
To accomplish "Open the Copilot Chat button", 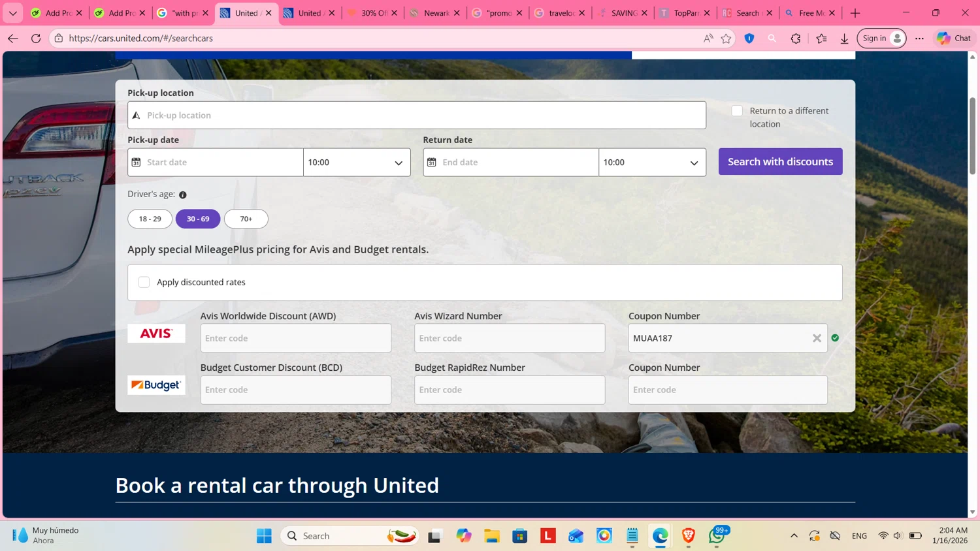I will point(954,39).
